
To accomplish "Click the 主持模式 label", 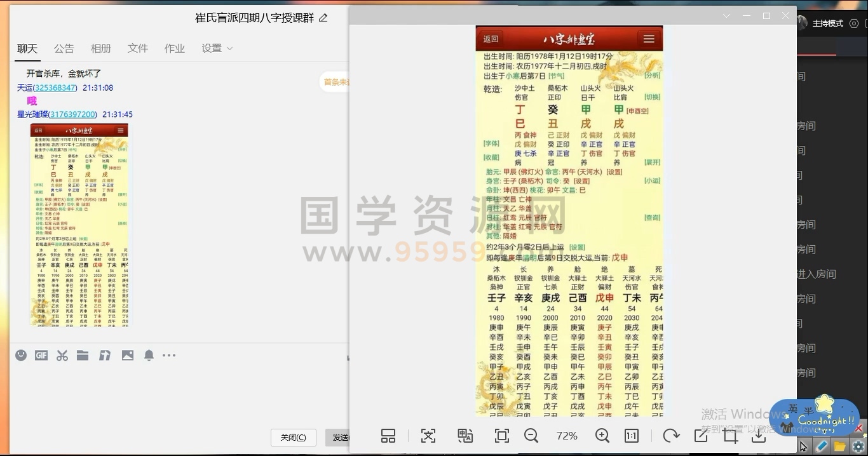I will click(828, 23).
